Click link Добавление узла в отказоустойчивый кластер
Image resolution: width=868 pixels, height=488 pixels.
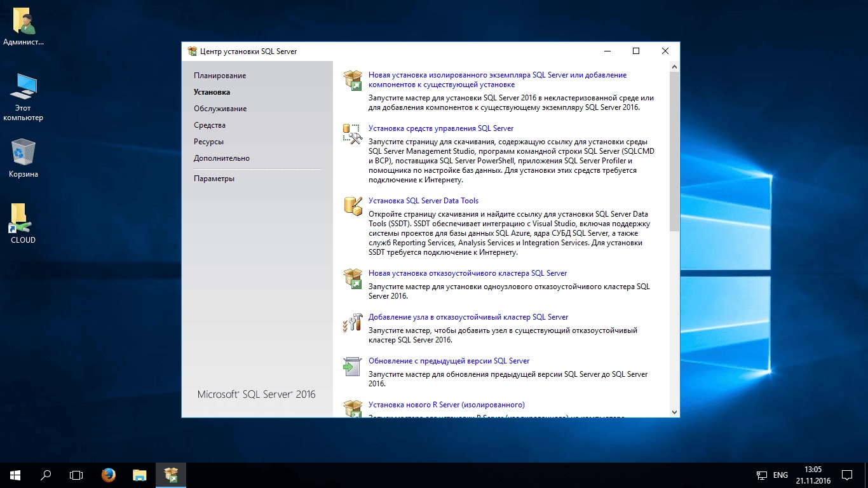tap(468, 317)
